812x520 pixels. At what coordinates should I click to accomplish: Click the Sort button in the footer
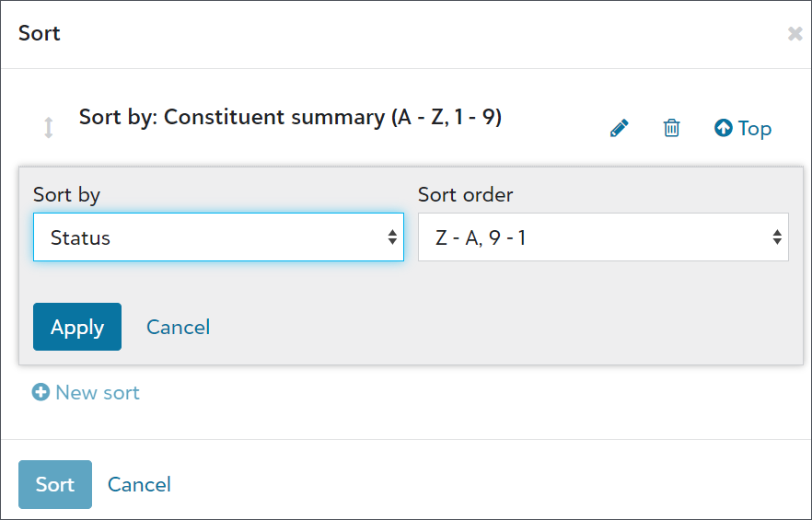tap(55, 484)
